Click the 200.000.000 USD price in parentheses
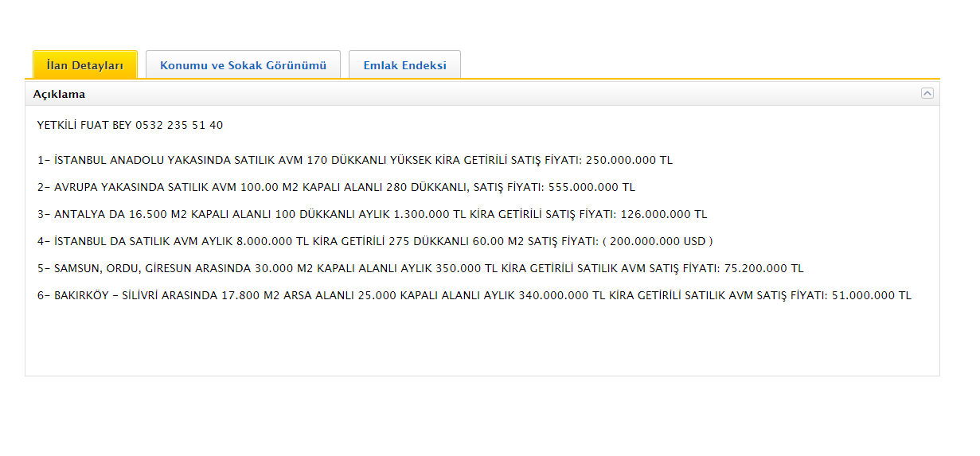The width and height of the screenshot is (980, 456). pos(657,241)
